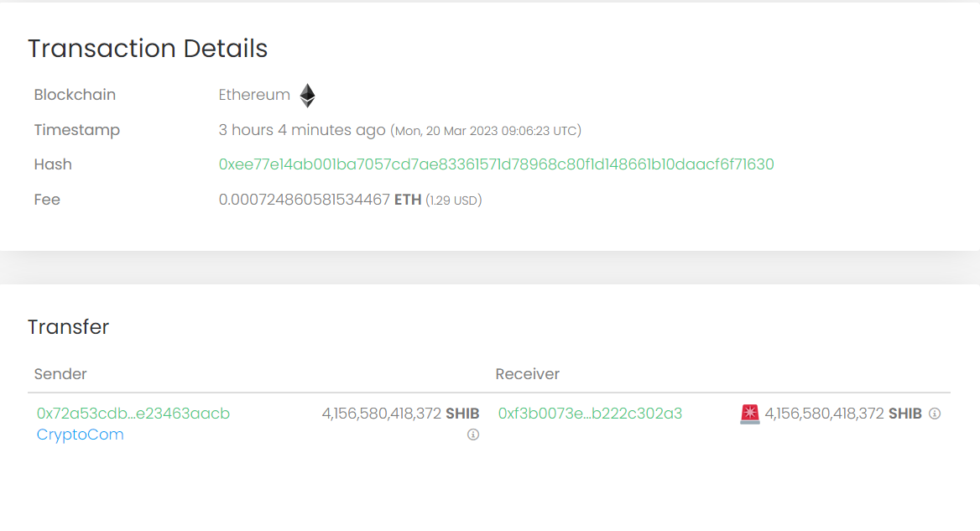The image size is (980, 531).
Task: Click the red siren alert icon
Action: pos(750,414)
